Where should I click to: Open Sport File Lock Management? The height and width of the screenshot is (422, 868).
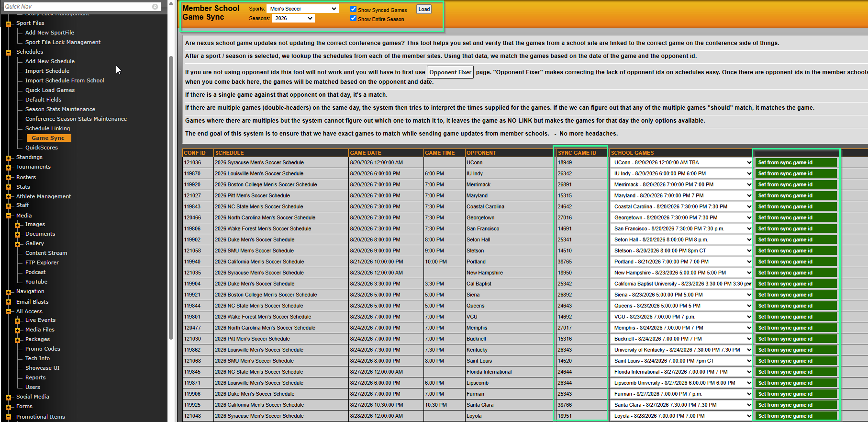(63, 42)
